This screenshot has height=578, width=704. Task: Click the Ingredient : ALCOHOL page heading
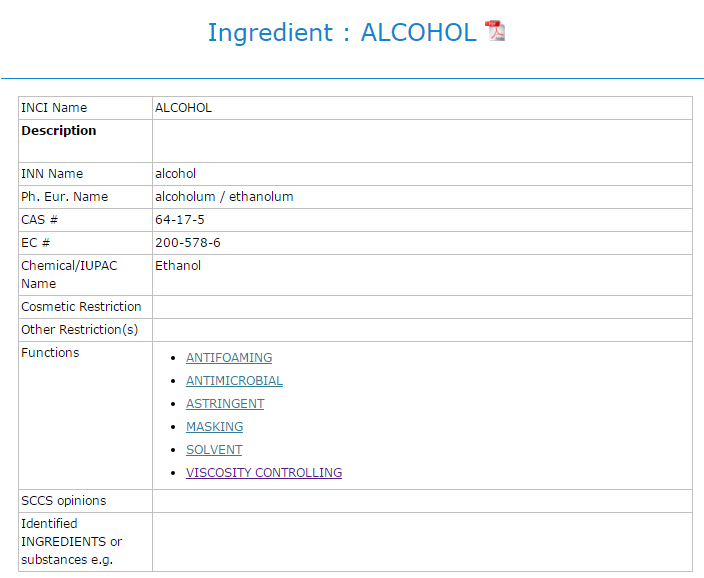click(x=342, y=32)
